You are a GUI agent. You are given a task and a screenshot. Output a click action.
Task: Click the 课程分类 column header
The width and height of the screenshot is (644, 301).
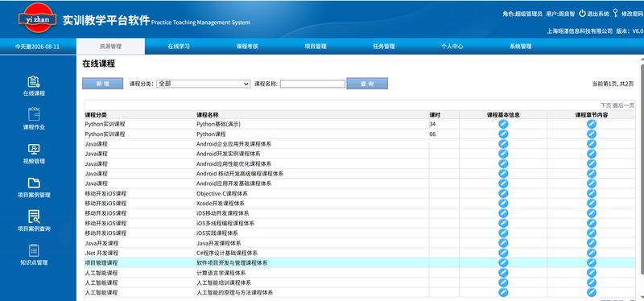(x=96, y=115)
